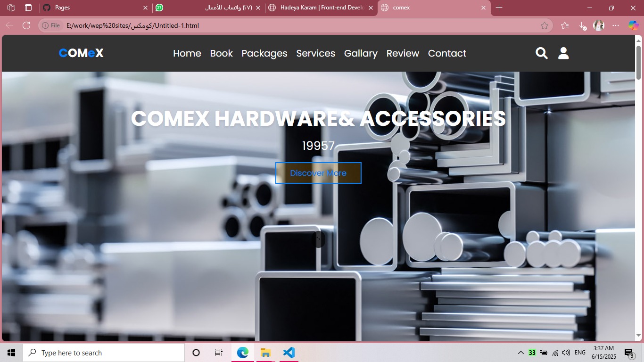Screen dimensions: 644x362
Task: Click the taskbar search box
Action: point(104,353)
